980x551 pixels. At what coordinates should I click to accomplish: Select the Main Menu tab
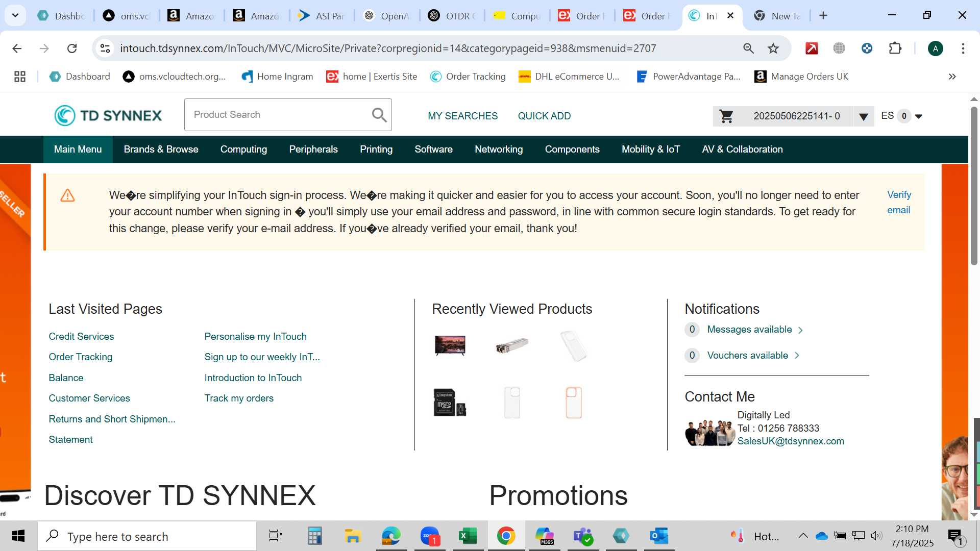(x=78, y=149)
